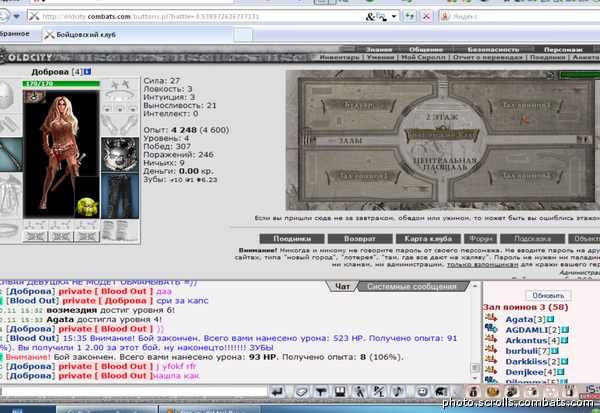Open Инвентарь in the submenu
This screenshot has height=413, width=600.
click(x=339, y=57)
